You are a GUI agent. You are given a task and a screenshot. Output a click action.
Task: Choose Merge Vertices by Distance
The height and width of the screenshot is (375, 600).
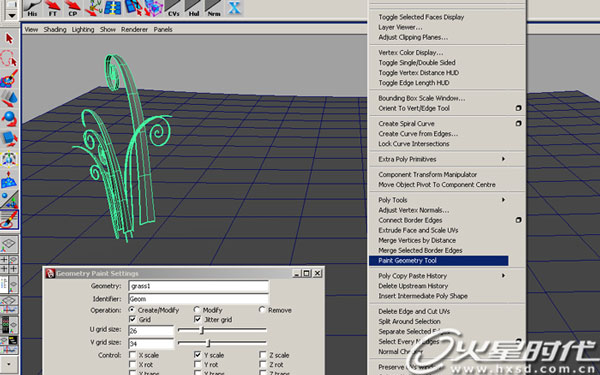coord(417,240)
